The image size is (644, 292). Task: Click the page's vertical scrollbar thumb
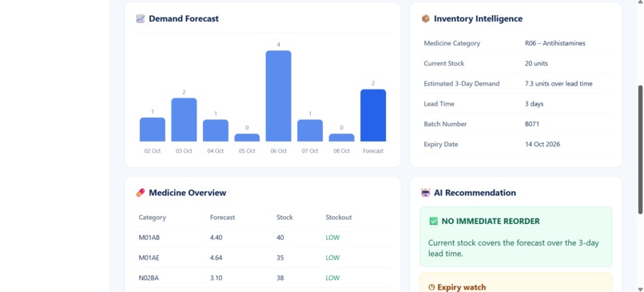click(640, 150)
